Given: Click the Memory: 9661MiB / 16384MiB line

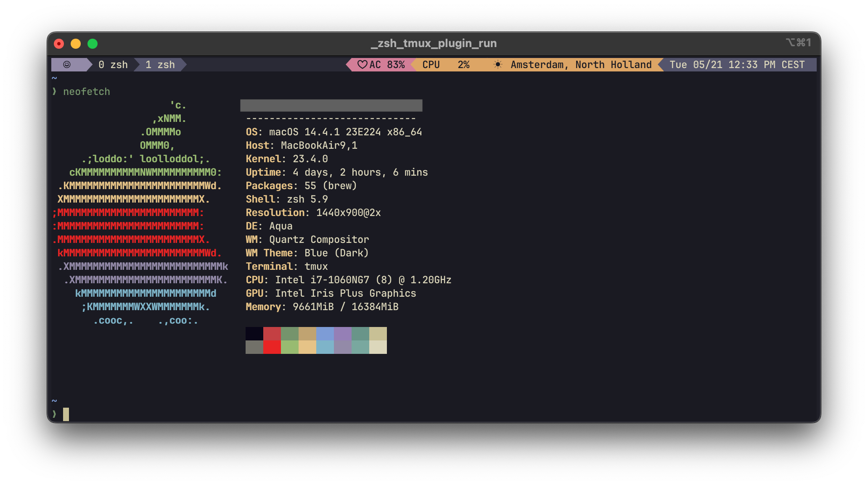Looking at the screenshot, I should pos(322,307).
